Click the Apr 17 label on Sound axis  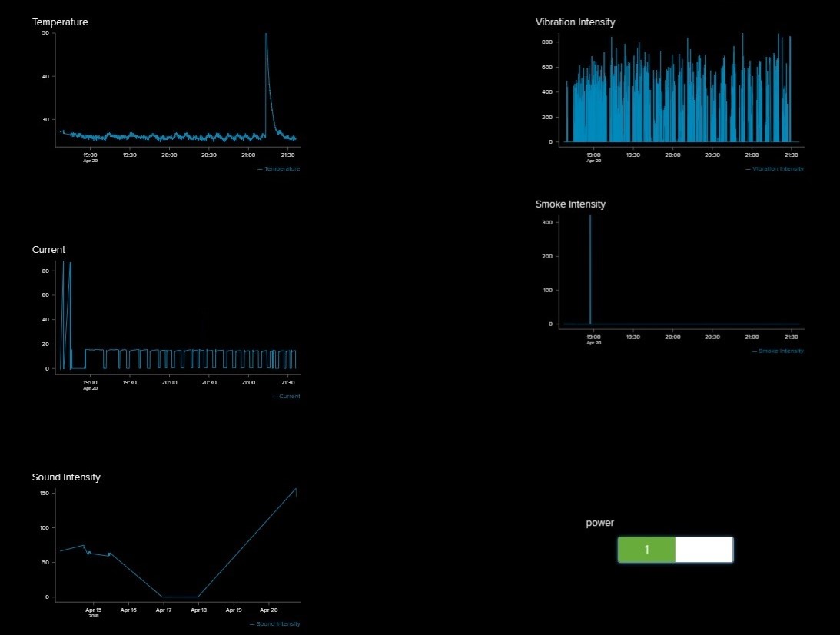pos(164,610)
